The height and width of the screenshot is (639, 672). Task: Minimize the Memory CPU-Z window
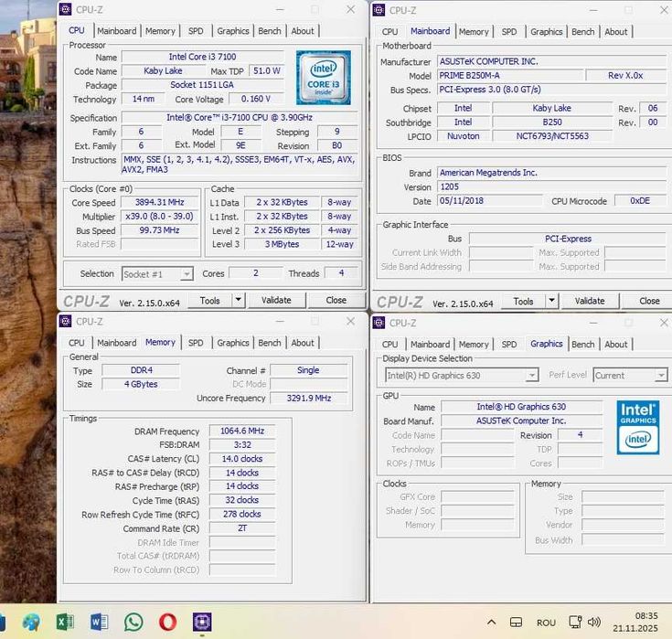[x=280, y=322]
